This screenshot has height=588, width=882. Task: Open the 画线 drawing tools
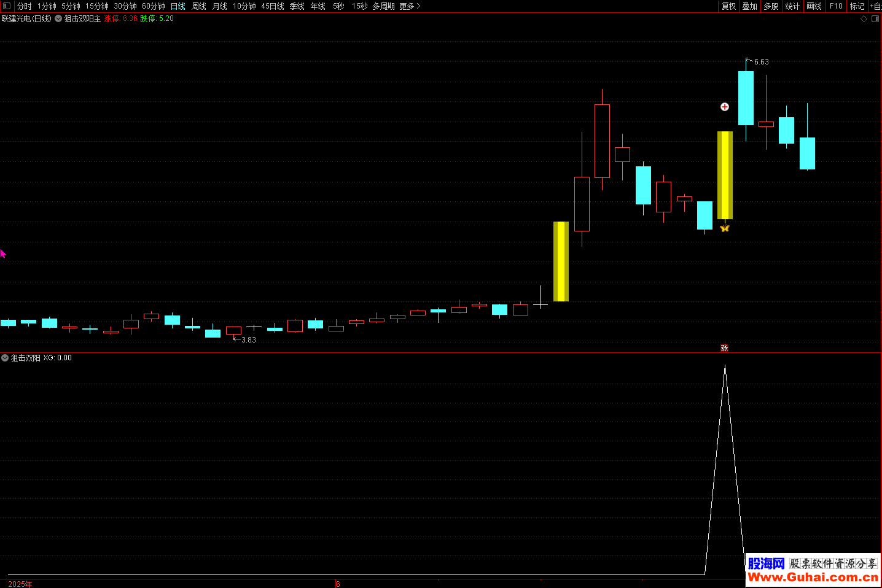point(814,6)
